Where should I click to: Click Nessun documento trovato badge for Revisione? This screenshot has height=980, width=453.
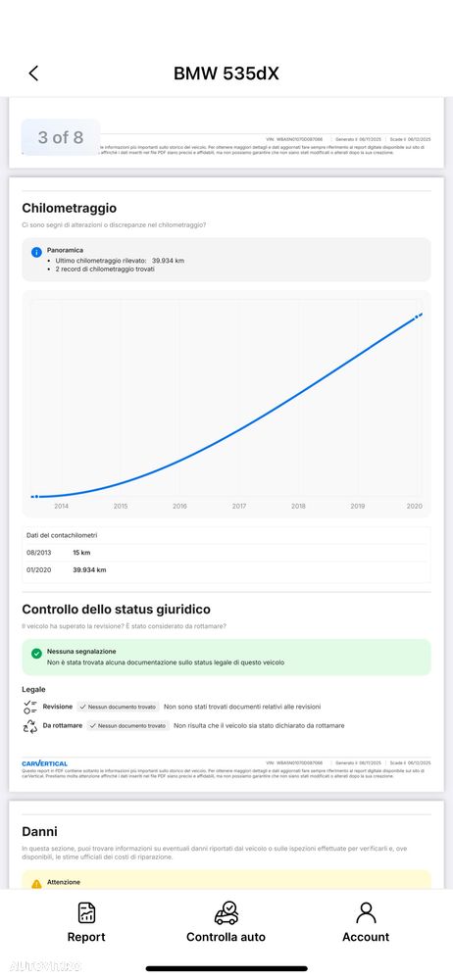pyautogui.click(x=119, y=707)
